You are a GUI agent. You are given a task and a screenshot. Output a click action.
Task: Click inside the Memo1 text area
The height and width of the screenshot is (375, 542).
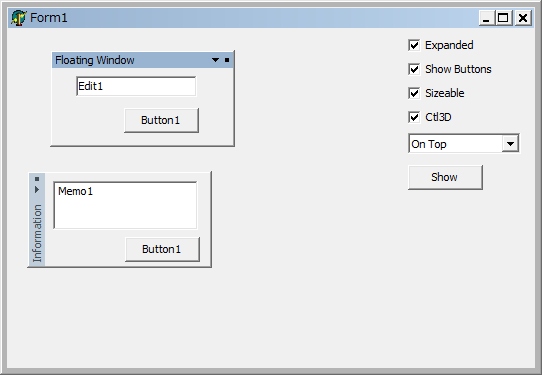[x=125, y=205]
